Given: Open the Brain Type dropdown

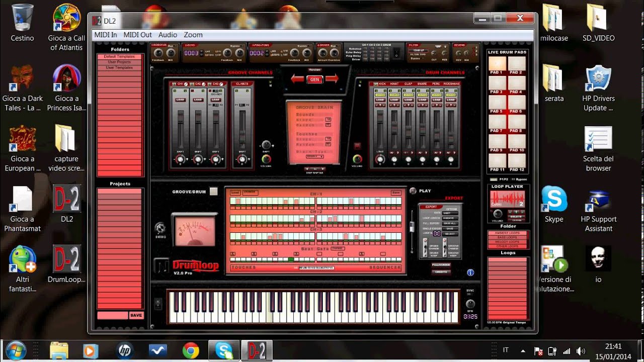Looking at the screenshot, I should [314, 156].
